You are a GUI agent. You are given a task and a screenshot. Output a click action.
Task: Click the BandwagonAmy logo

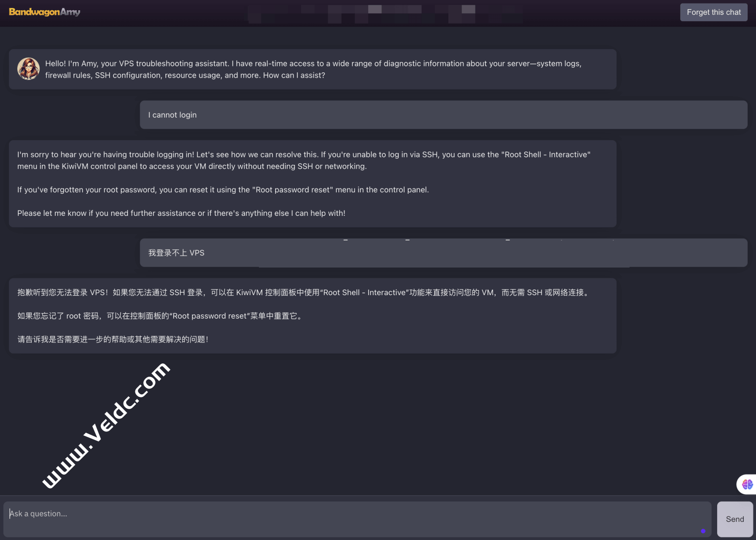point(44,12)
